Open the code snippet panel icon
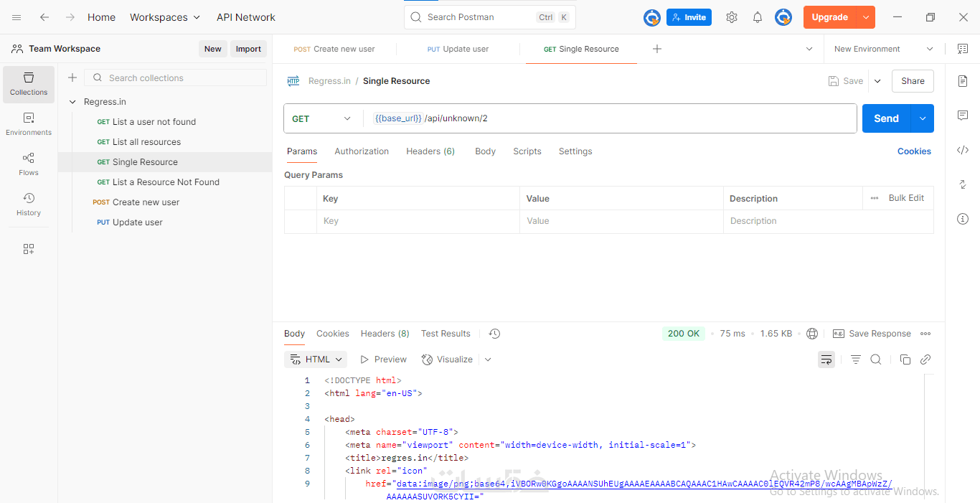The height and width of the screenshot is (503, 980). (x=963, y=150)
